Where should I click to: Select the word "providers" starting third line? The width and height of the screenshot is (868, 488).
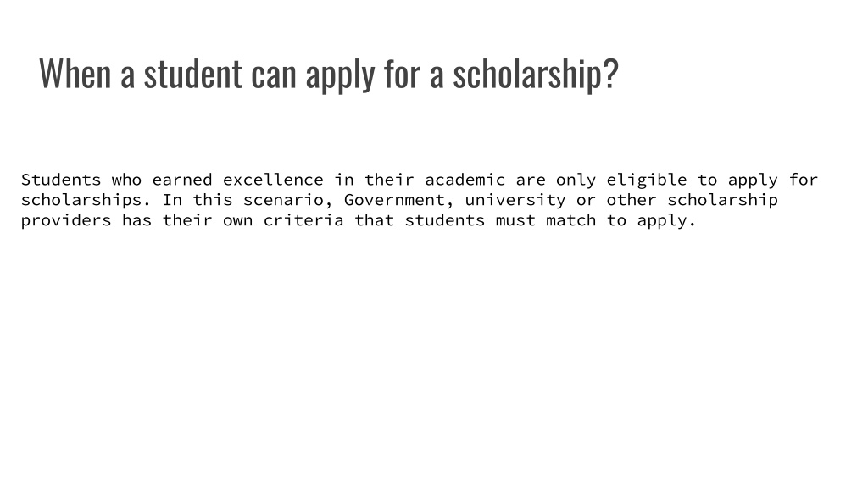[66, 221]
